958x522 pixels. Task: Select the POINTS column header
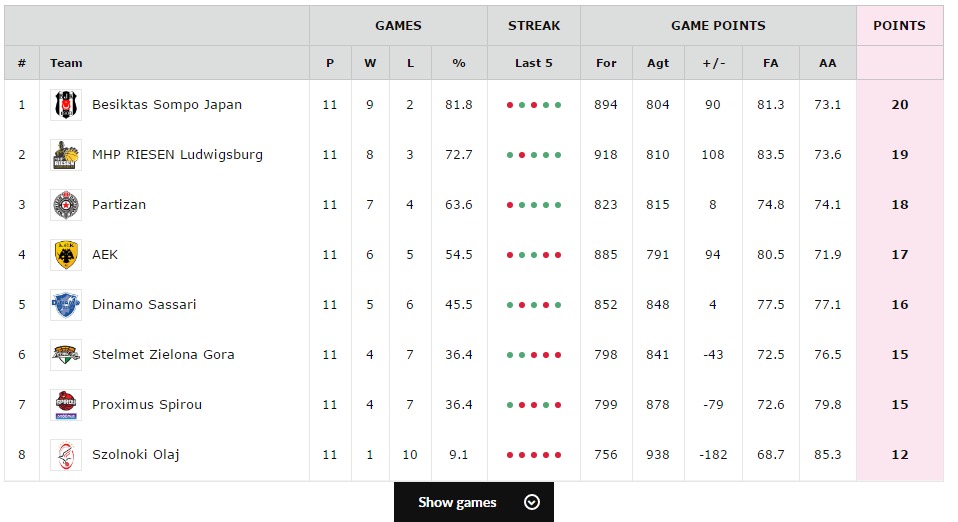pos(899,26)
